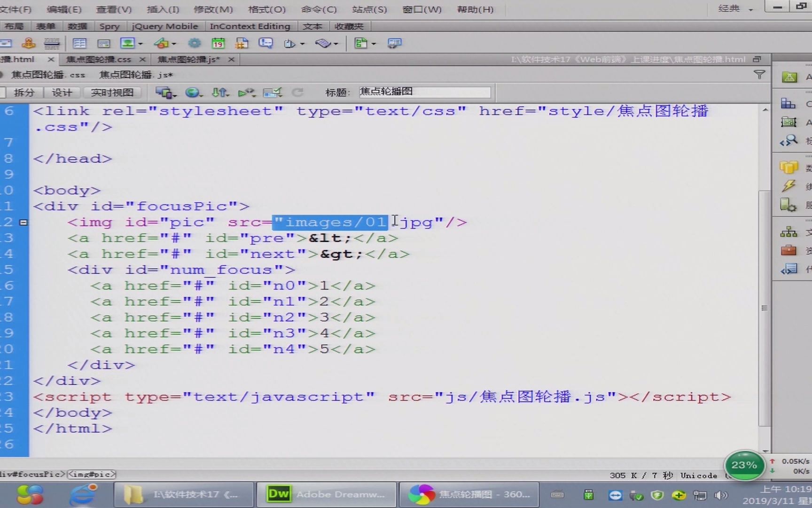The height and width of the screenshot is (508, 812).
Task: Click the 实时视图 live view button
Action: (x=112, y=93)
